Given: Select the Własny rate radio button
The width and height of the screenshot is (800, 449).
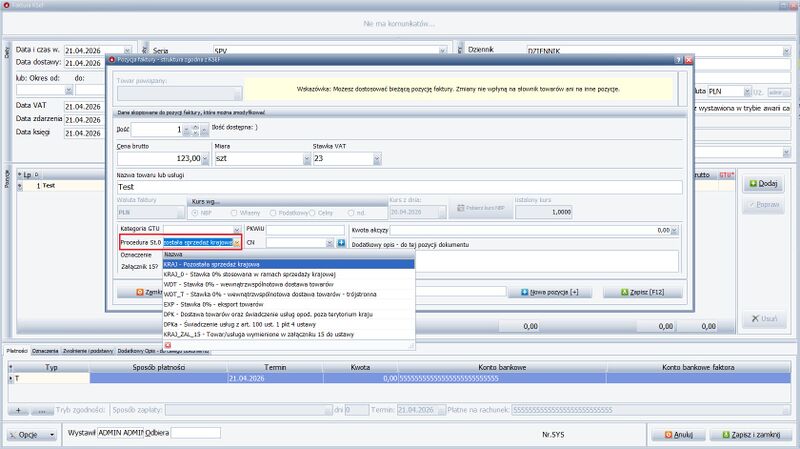Looking at the screenshot, I should pos(236,213).
